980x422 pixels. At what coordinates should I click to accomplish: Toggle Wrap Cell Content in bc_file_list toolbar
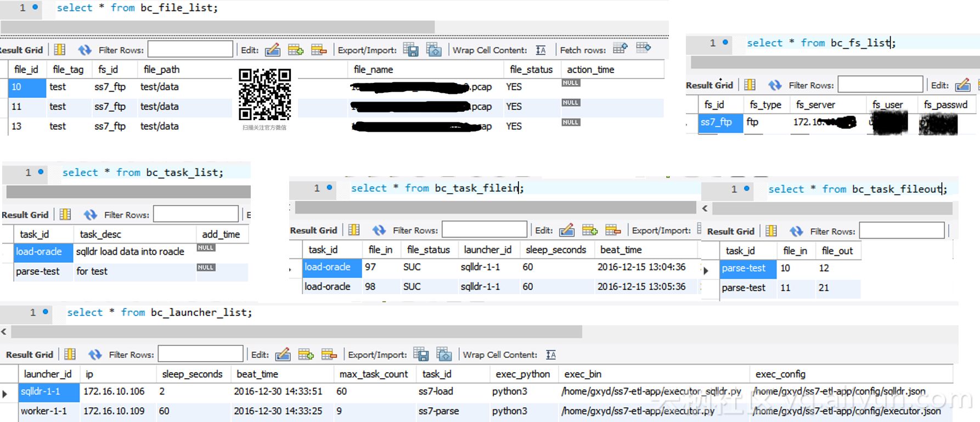[540, 50]
